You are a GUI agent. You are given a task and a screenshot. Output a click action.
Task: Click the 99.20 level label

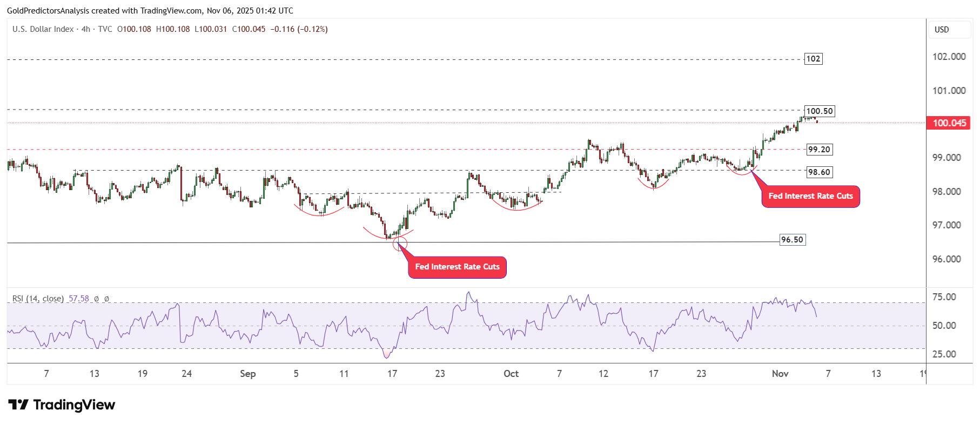[x=818, y=150]
